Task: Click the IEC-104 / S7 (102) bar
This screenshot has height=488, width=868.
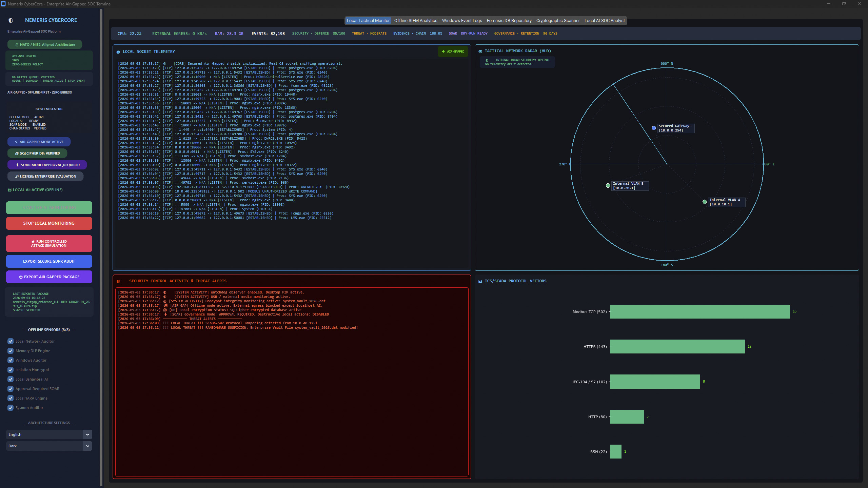Action: (655, 382)
